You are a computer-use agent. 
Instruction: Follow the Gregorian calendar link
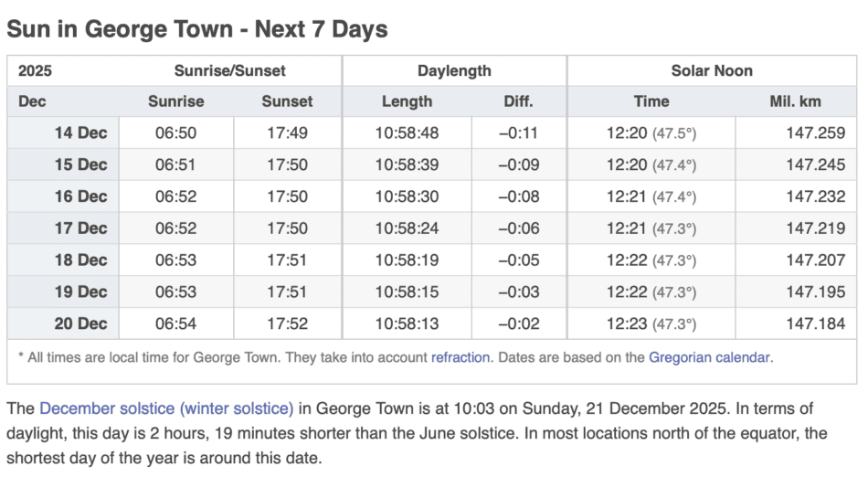710,357
